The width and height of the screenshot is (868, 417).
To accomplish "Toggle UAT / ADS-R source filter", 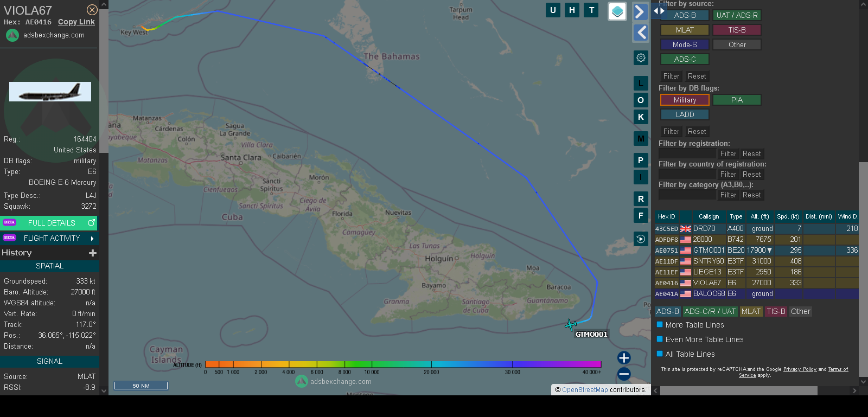I will tap(737, 15).
